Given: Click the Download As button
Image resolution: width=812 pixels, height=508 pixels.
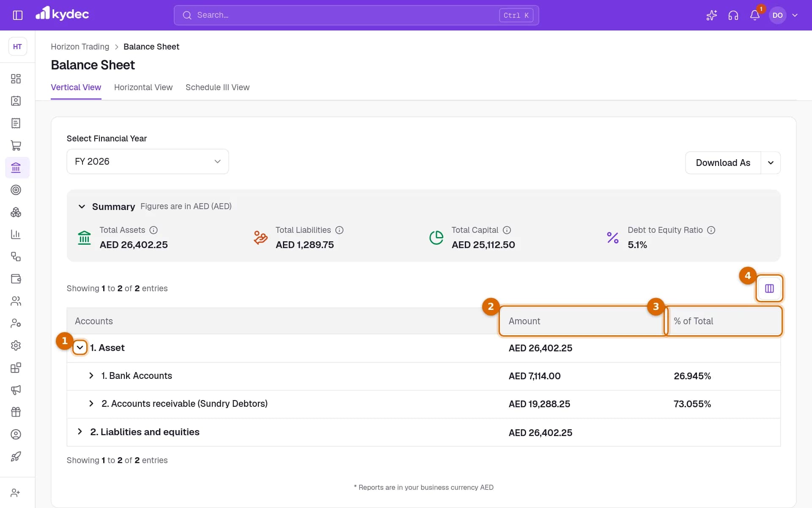Looking at the screenshot, I should (723, 163).
